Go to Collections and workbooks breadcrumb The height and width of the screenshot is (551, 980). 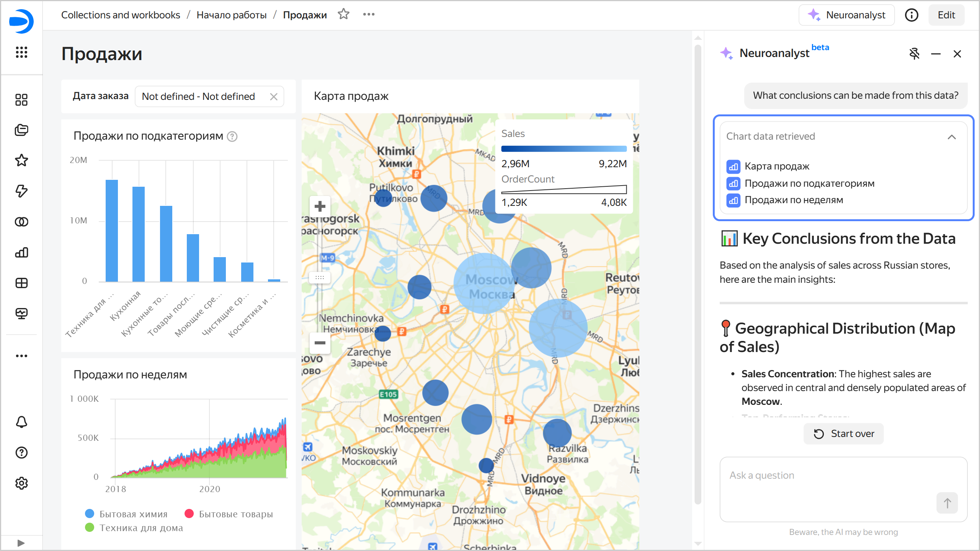coord(121,15)
